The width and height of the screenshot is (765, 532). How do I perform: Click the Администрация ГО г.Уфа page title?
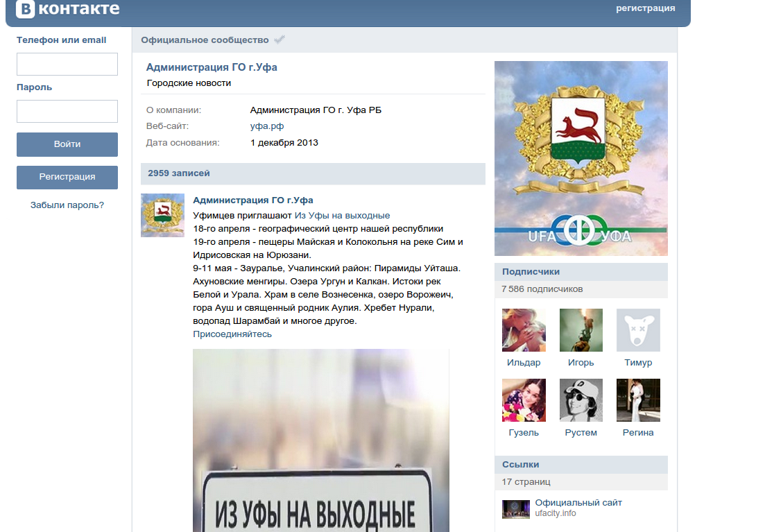(212, 67)
